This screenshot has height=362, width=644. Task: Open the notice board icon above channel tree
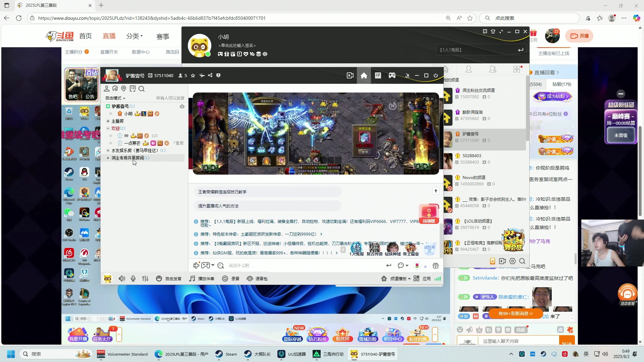coord(132,89)
